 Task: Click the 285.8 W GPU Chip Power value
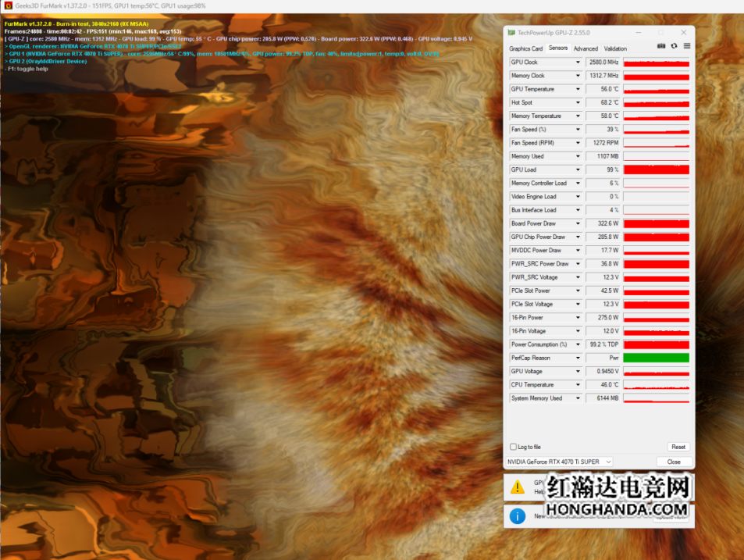tap(603, 237)
